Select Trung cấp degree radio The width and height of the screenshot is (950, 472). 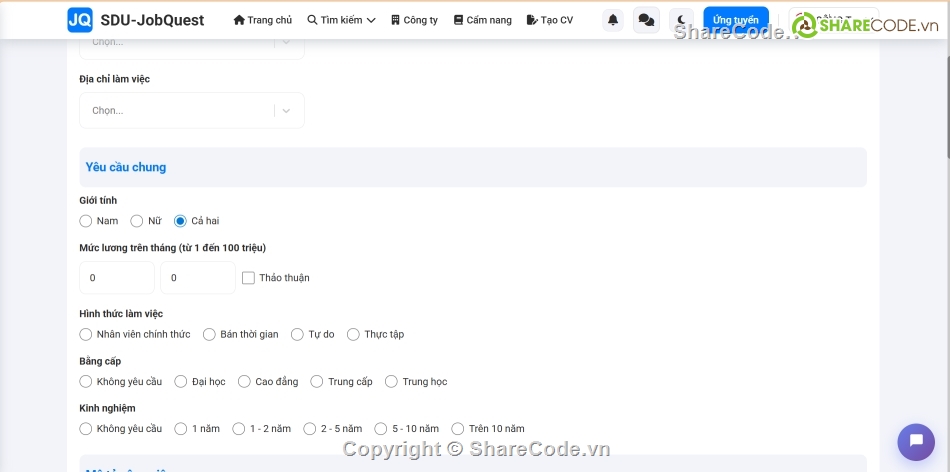(317, 382)
